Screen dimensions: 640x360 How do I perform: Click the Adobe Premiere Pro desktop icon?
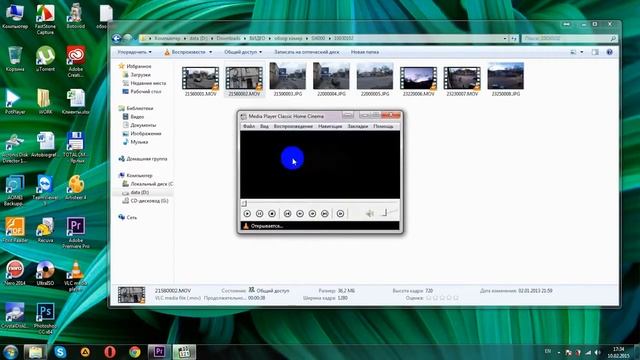click(76, 233)
